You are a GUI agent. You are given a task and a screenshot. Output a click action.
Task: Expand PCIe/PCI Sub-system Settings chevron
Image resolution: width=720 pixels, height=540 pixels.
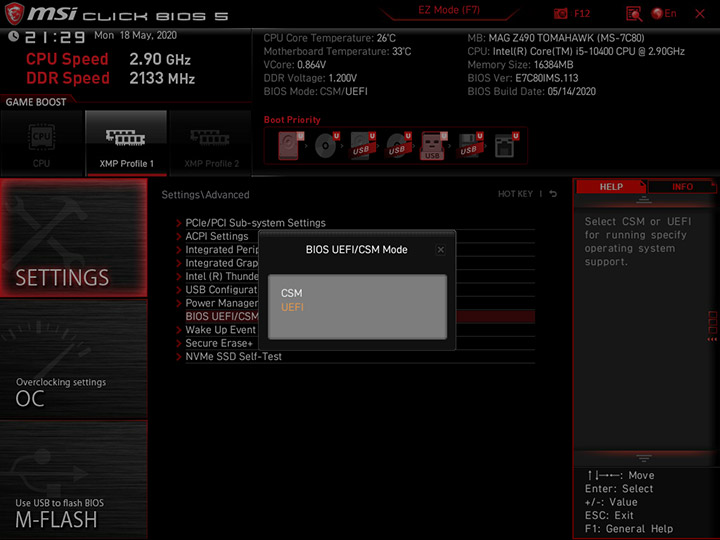(179, 223)
